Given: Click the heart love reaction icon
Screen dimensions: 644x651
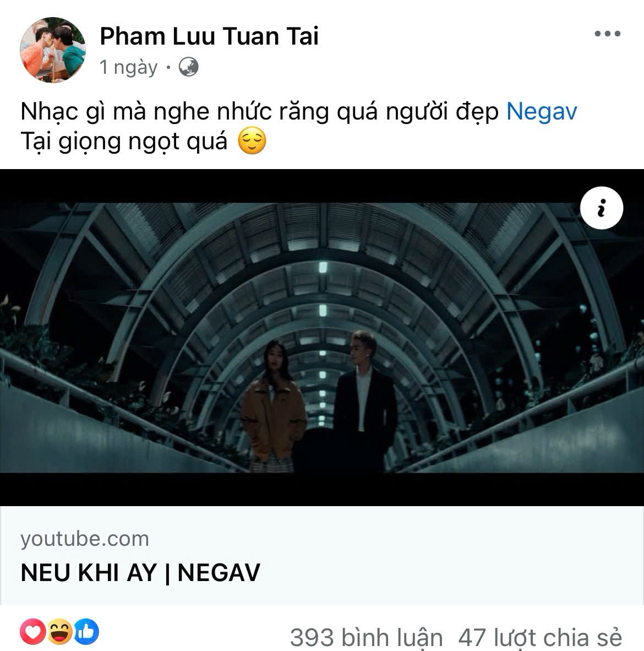Looking at the screenshot, I should (33, 631).
